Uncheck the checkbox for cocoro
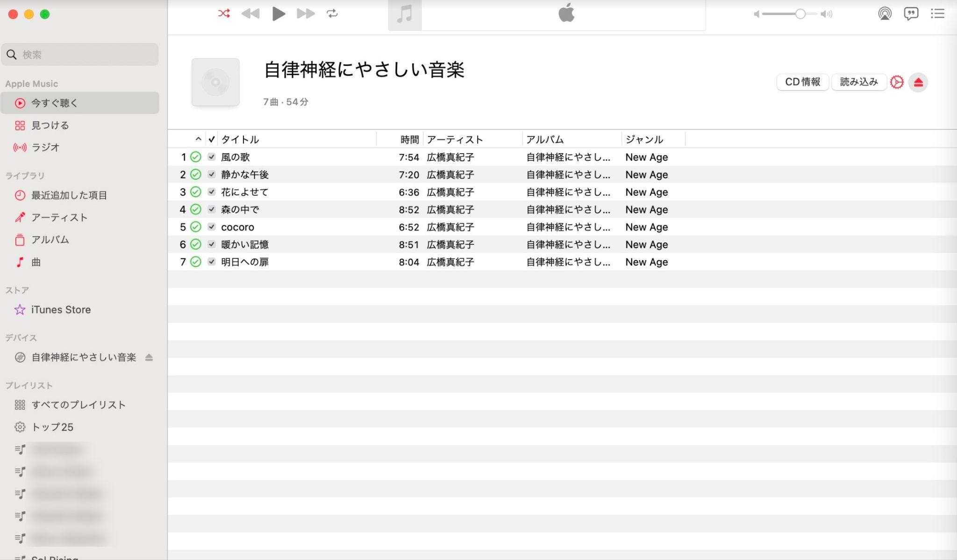The height and width of the screenshot is (560, 957). click(x=212, y=227)
